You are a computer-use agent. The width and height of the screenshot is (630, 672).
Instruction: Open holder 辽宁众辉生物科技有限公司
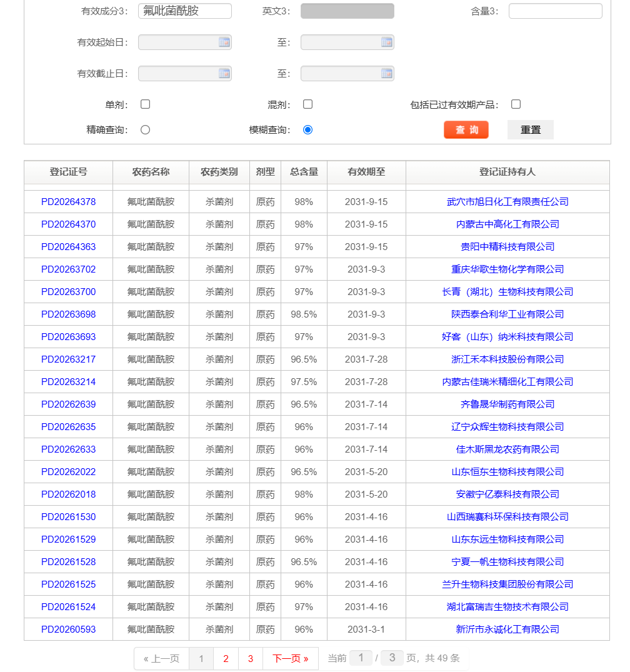tap(507, 427)
